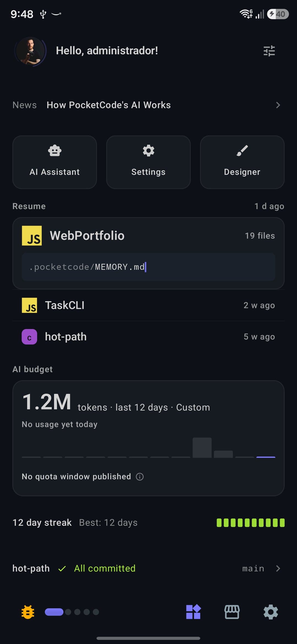Open the Designer shortcut card
Screen dimensions: 297x644
[x=242, y=162]
